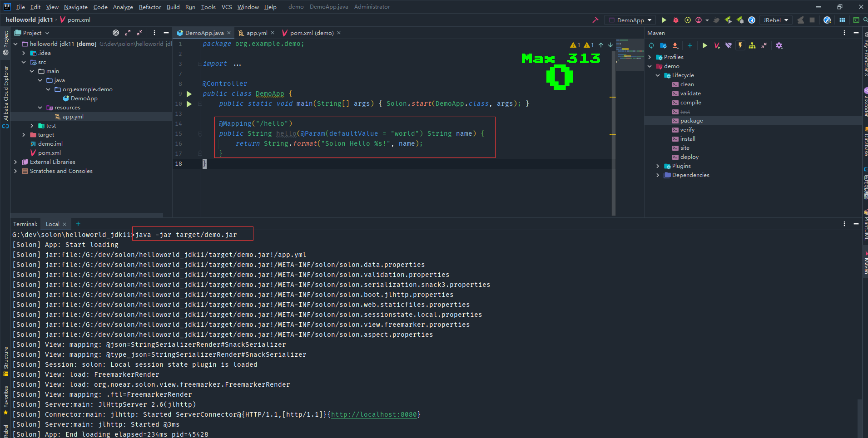Image resolution: width=868 pixels, height=438 pixels.
Task: Collapse all in Project panel
Action: click(x=139, y=33)
